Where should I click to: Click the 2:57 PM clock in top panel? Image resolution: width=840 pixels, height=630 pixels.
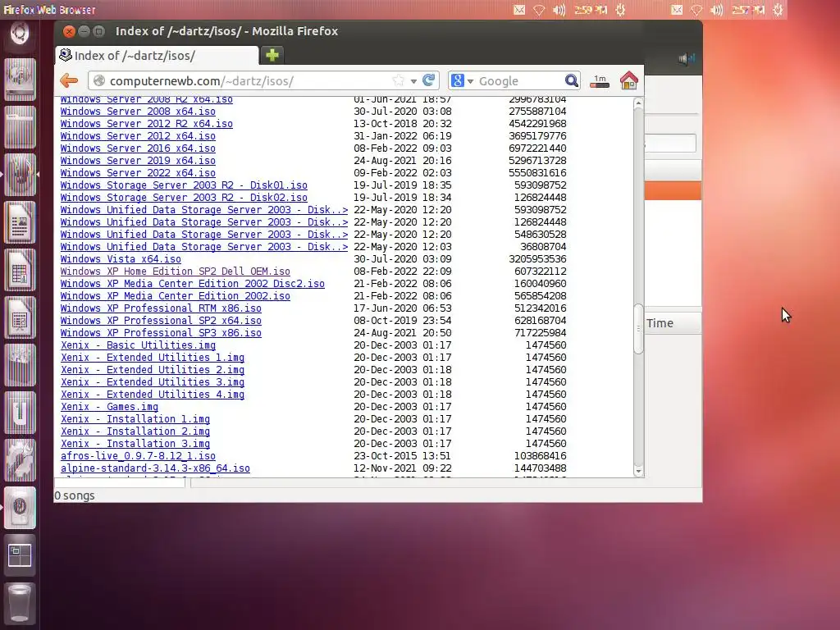[748, 10]
